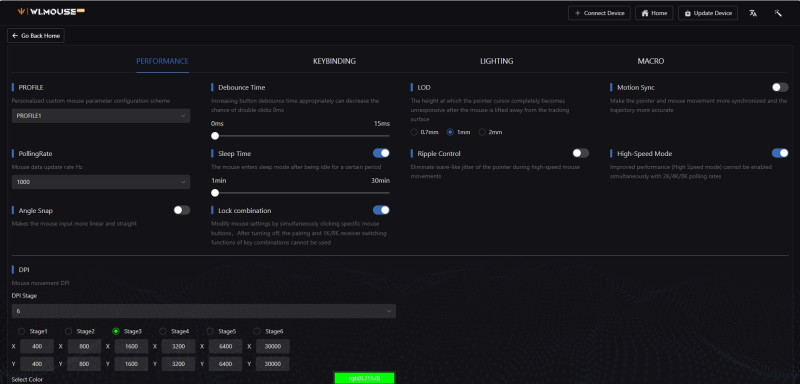The width and height of the screenshot is (800, 384).
Task: Click the Stage4 X 3200 field
Action: click(178, 347)
